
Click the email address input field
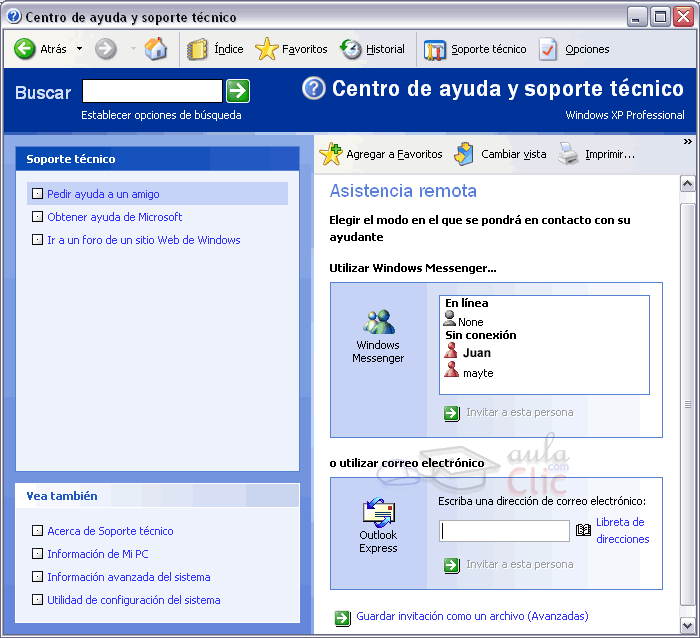click(x=505, y=531)
